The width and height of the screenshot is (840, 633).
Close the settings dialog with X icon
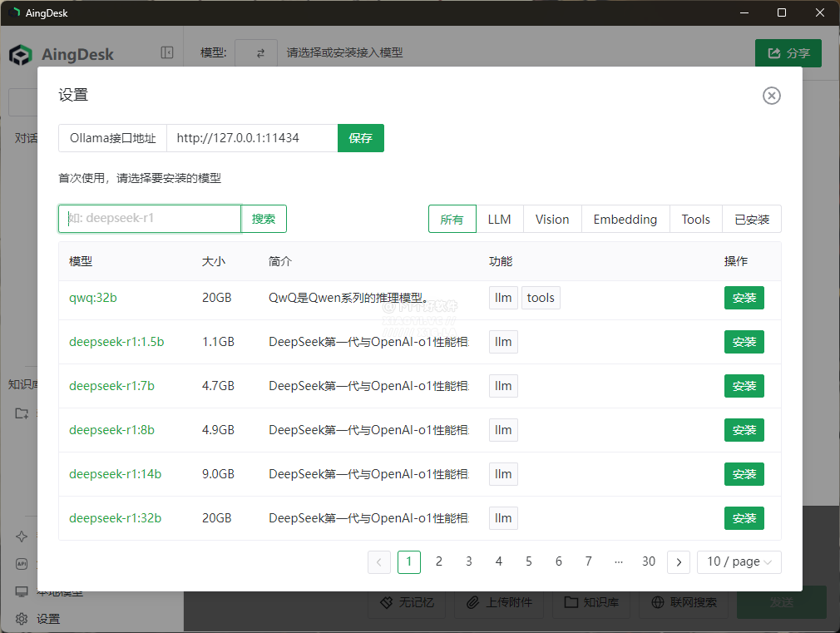tap(771, 96)
